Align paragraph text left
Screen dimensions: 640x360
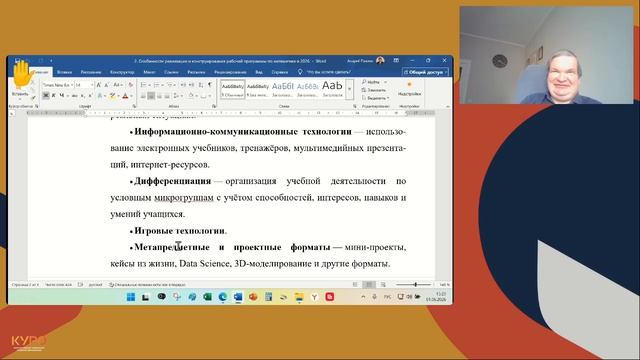pyautogui.click(x=143, y=96)
